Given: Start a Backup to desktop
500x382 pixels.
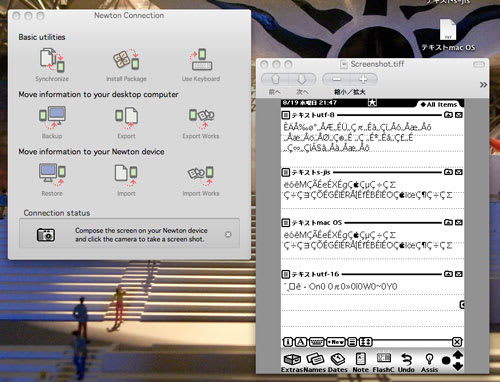Looking at the screenshot, I should coord(52,117).
